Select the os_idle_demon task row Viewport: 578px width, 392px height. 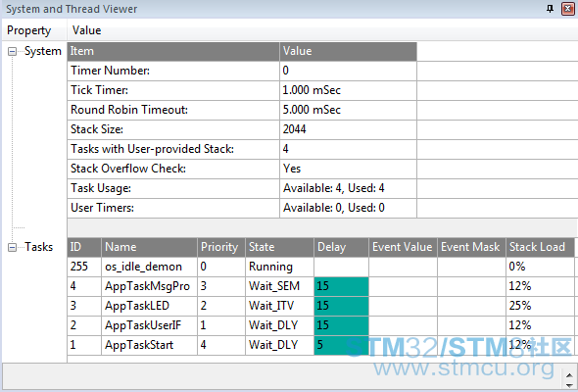320,267
